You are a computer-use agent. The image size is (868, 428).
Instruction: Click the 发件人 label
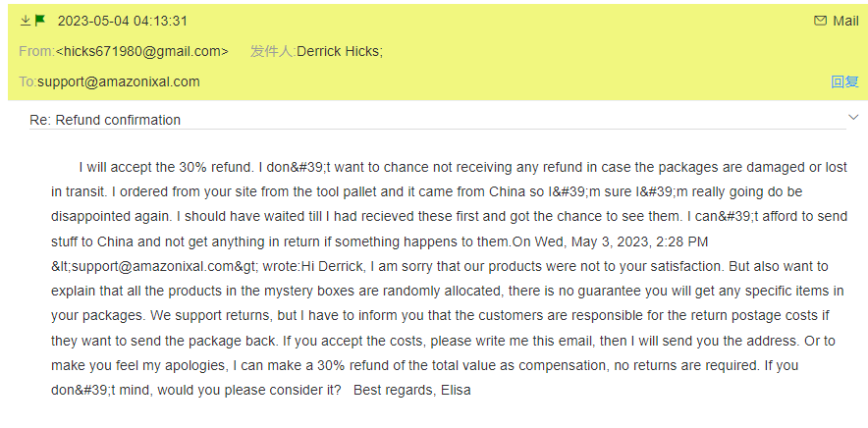[x=272, y=51]
